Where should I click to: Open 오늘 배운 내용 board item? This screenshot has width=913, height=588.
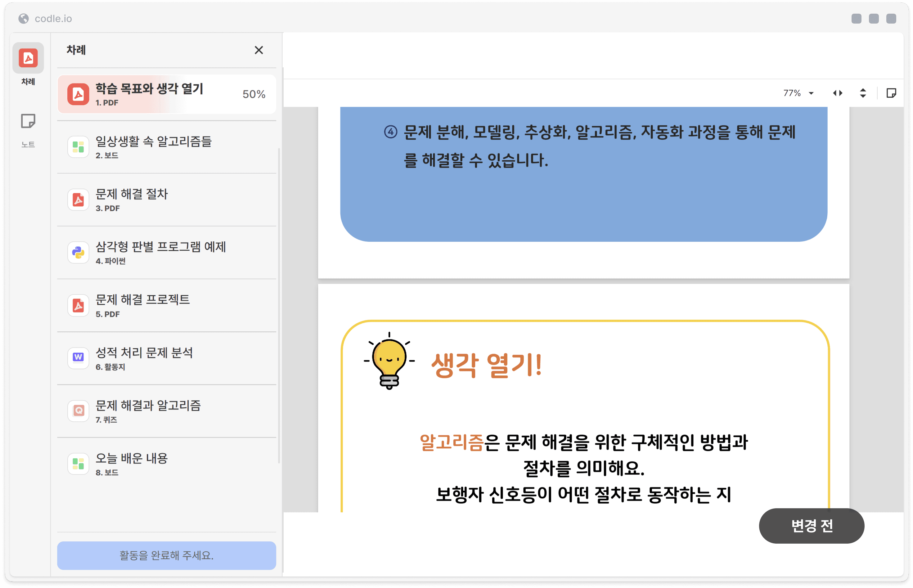pyautogui.click(x=131, y=463)
